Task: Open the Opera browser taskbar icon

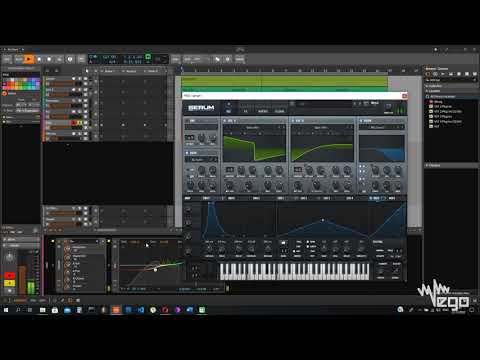Action: (x=165, y=310)
